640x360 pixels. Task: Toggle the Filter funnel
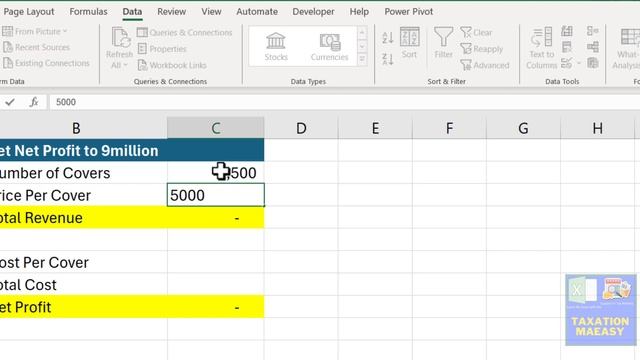[x=443, y=43]
